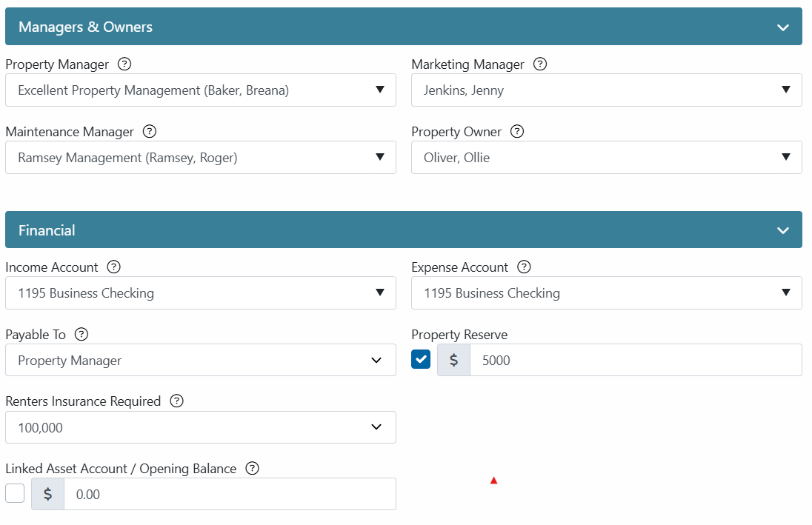The image size is (812, 525).
Task: Open the Renters Insurance Required dropdown
Action: click(x=201, y=427)
